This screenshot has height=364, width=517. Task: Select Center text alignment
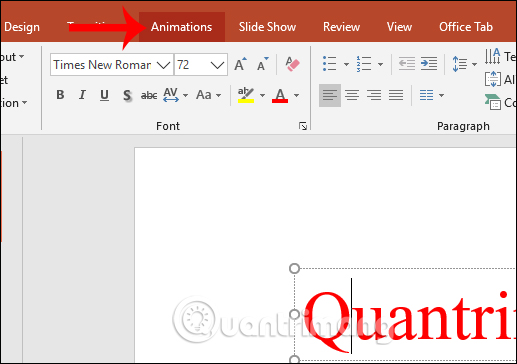pyautogui.click(x=352, y=95)
